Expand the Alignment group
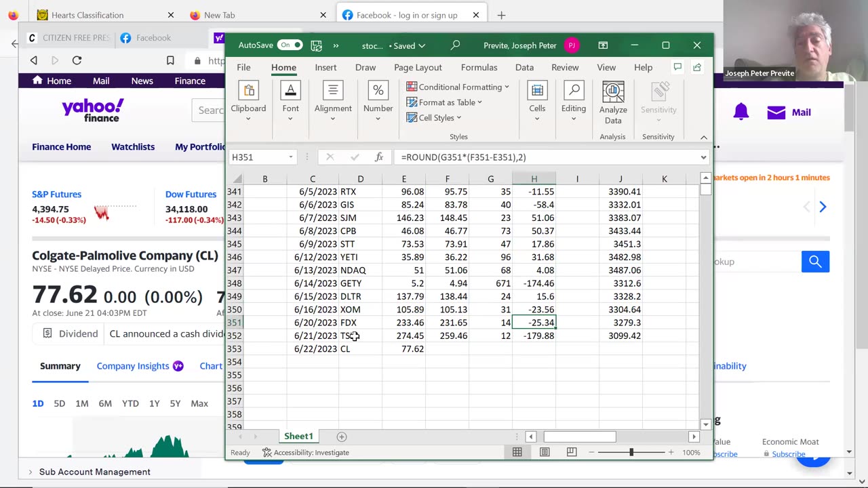The height and width of the screenshot is (488, 868). pyautogui.click(x=333, y=102)
